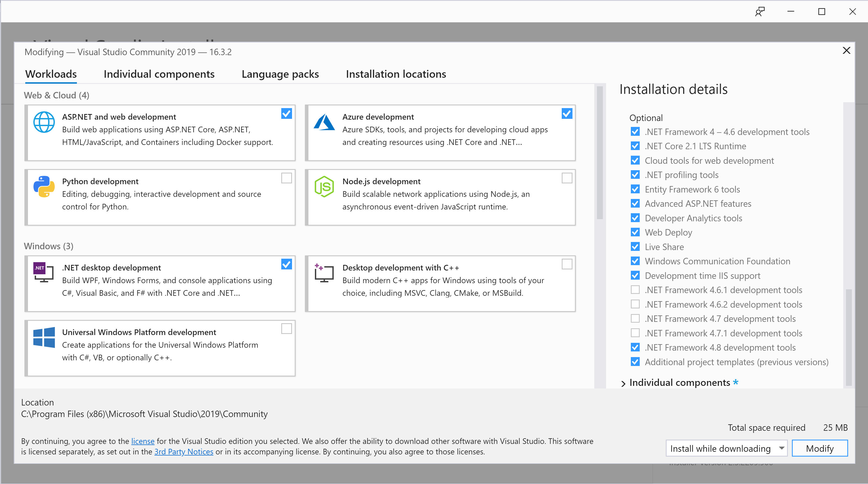
Task: Select the ASP.NET and web development title
Action: coord(119,117)
